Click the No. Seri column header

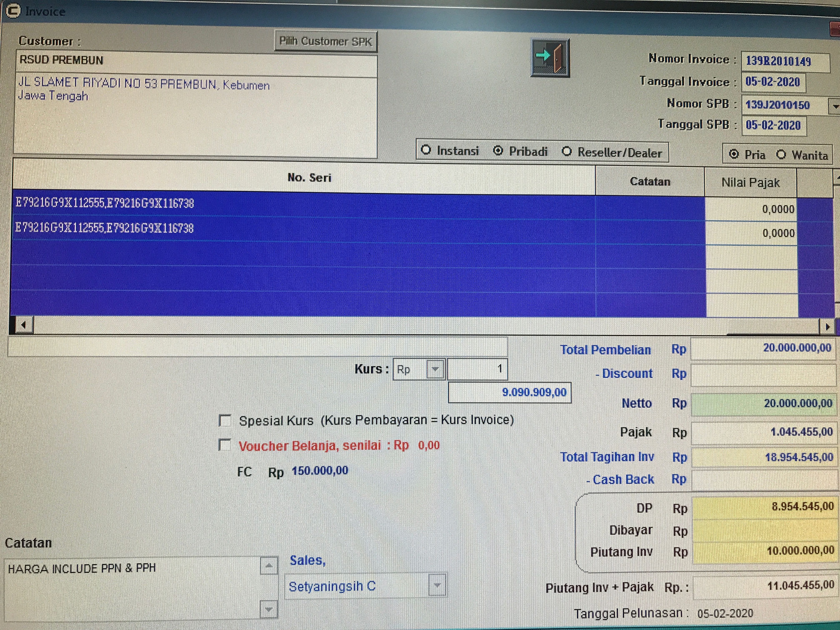[x=309, y=178]
